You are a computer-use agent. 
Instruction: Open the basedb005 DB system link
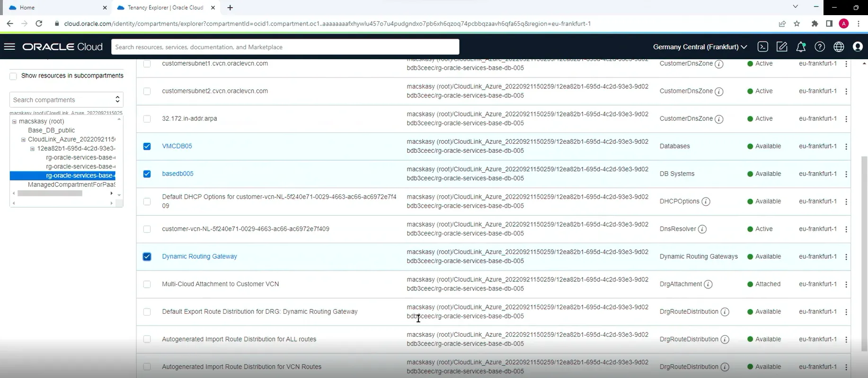pyautogui.click(x=177, y=174)
